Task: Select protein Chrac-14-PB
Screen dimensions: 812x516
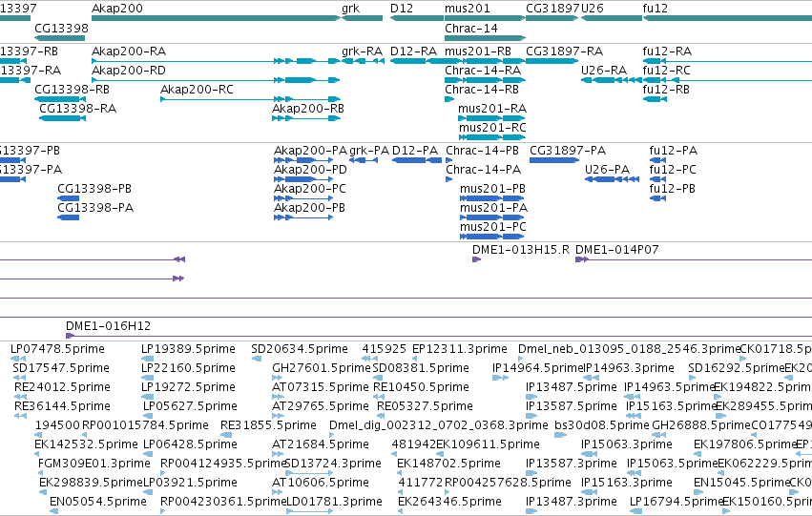Action: point(449,160)
